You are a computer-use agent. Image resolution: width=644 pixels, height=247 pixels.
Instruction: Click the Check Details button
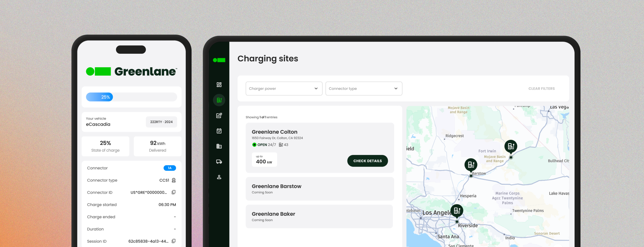coord(367,161)
